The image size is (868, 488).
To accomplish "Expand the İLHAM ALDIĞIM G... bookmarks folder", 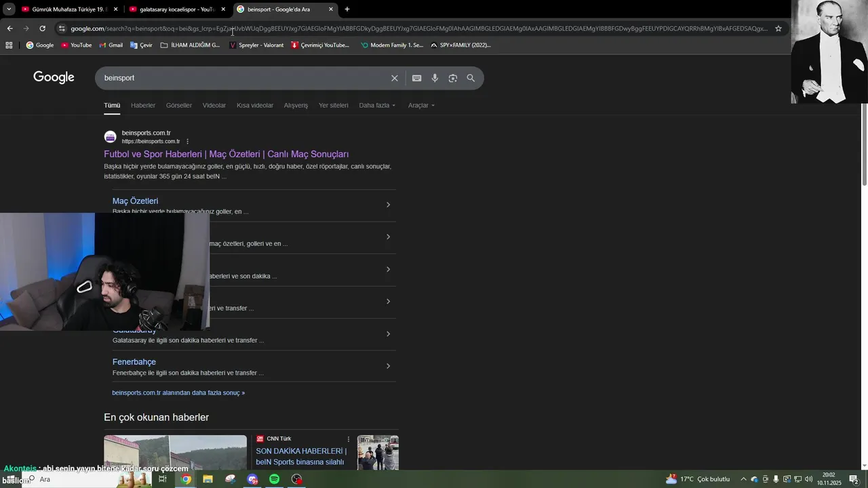I will pos(190,45).
